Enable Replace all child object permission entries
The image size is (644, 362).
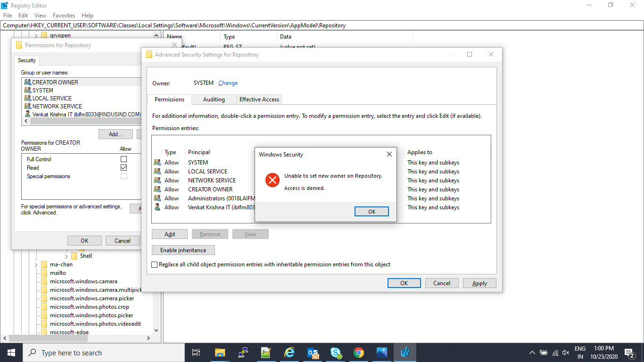[x=154, y=265]
